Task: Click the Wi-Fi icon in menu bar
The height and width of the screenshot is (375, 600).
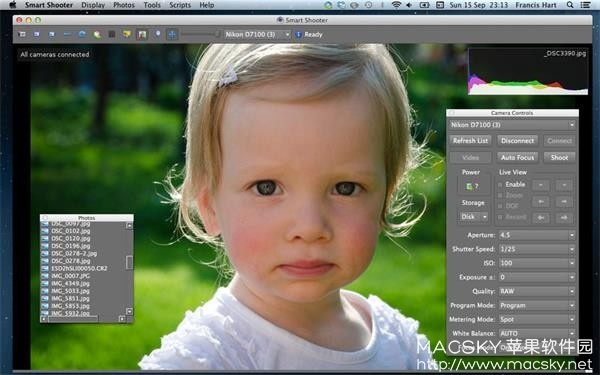Action: coord(396,5)
